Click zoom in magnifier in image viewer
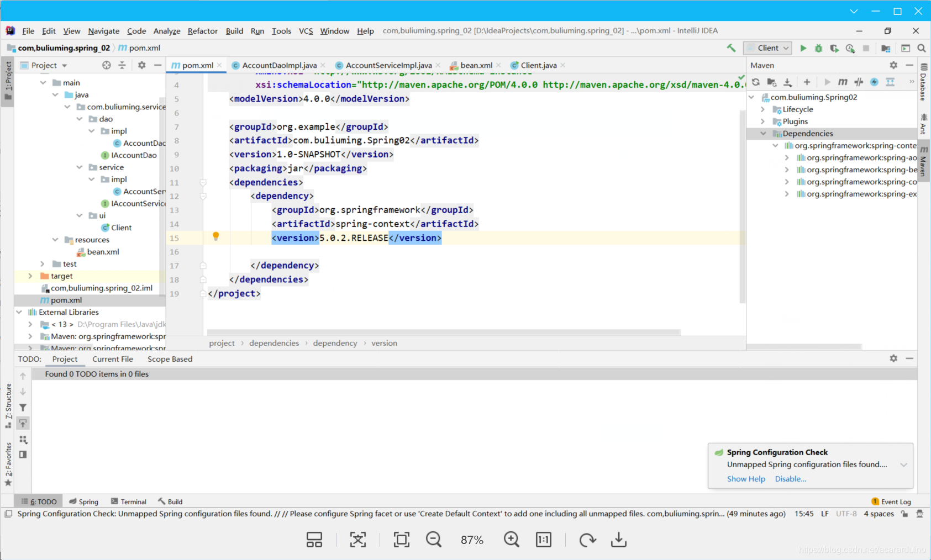The height and width of the screenshot is (560, 931). [x=512, y=540]
